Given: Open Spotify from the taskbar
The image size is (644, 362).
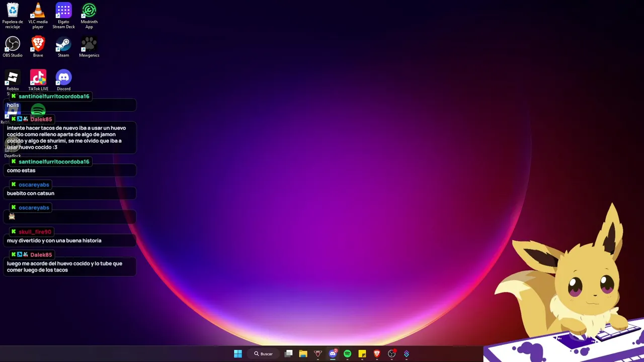Looking at the screenshot, I should pyautogui.click(x=347, y=354).
